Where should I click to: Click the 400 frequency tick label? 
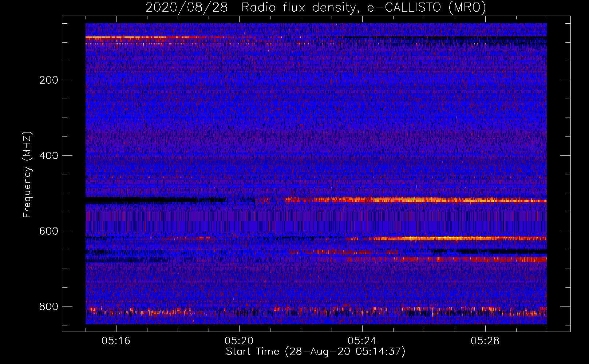coord(49,156)
